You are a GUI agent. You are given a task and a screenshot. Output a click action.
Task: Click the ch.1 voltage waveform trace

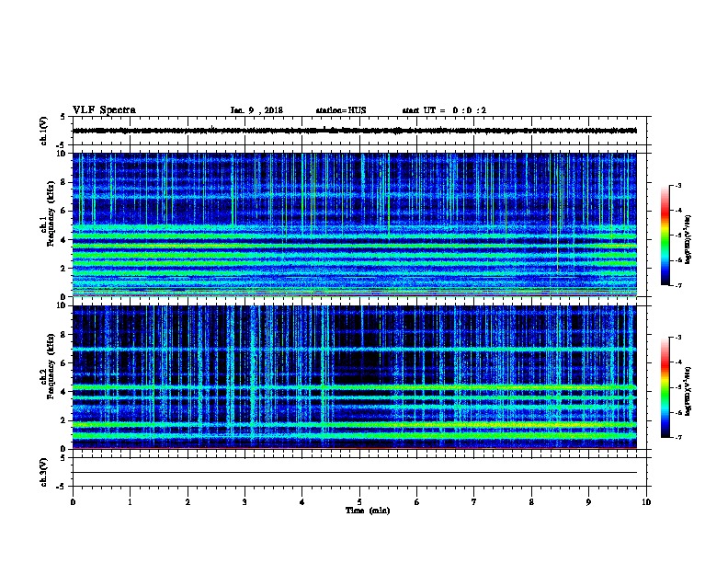tap(355, 131)
